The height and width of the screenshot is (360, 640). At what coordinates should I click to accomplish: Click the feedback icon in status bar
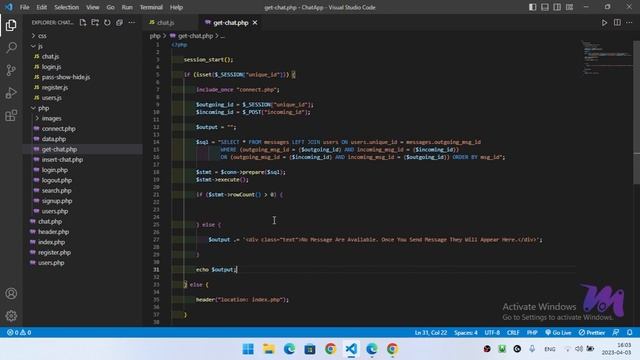(616, 333)
